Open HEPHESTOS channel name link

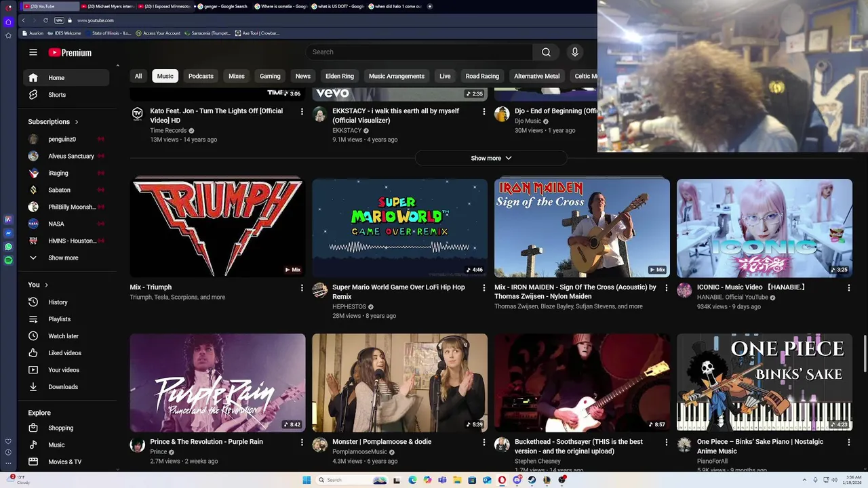click(x=349, y=307)
